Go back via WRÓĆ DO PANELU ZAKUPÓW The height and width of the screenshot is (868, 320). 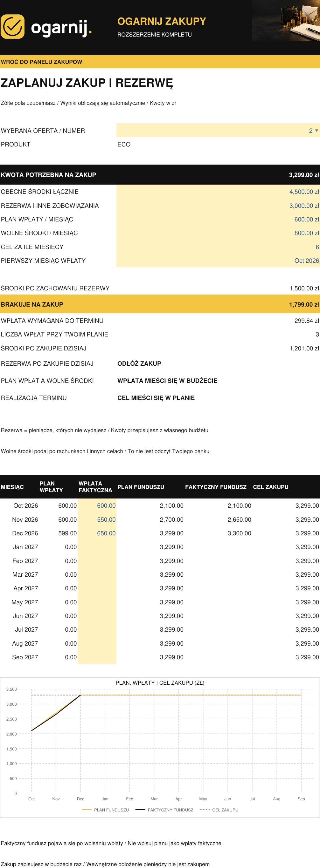coord(41,62)
